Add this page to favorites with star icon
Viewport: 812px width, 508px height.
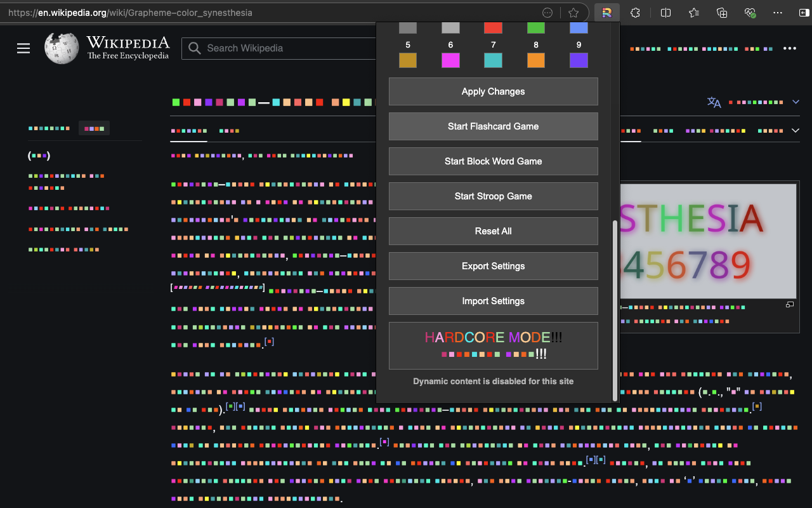573,13
